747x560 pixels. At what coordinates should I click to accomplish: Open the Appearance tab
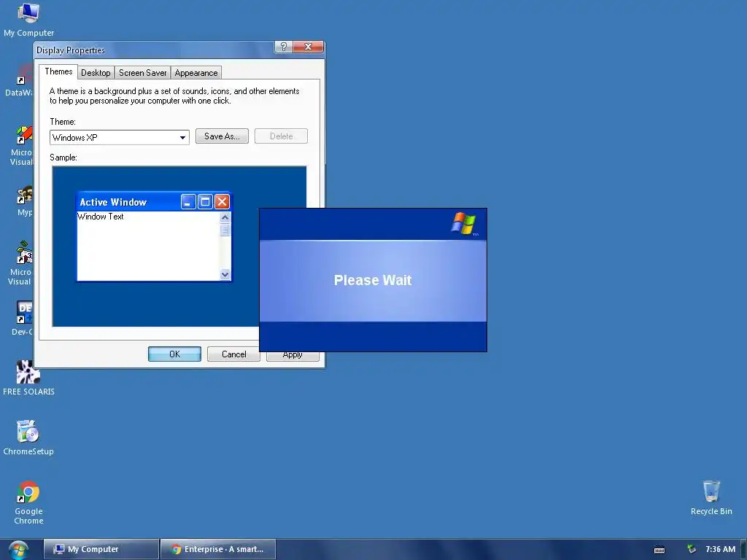coord(196,73)
